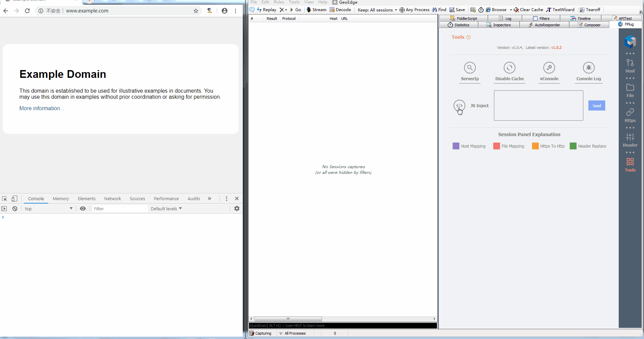
Task: Open the Composer tab
Action: (x=589, y=25)
